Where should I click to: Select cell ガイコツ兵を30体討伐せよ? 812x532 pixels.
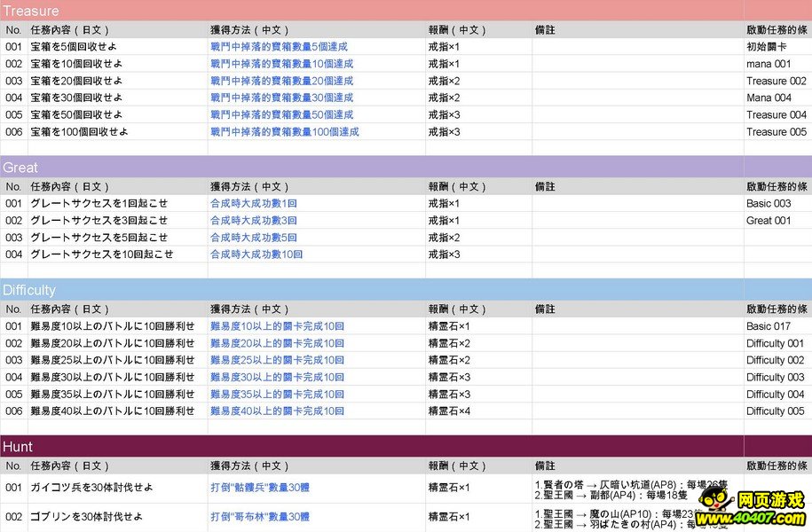point(117,488)
